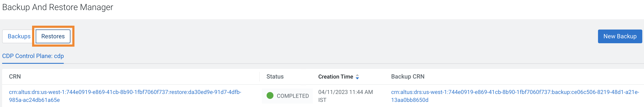Click the CRN column header

point(15,77)
